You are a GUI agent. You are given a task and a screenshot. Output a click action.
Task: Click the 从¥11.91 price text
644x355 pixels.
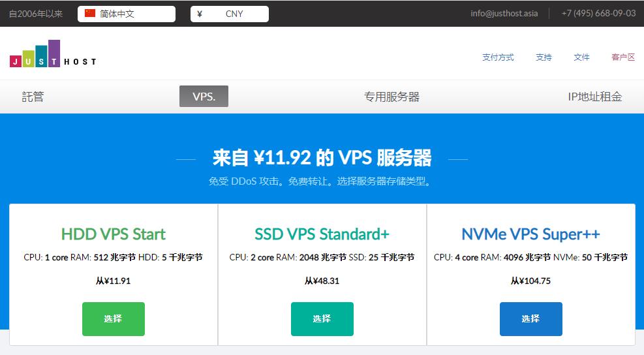click(114, 281)
